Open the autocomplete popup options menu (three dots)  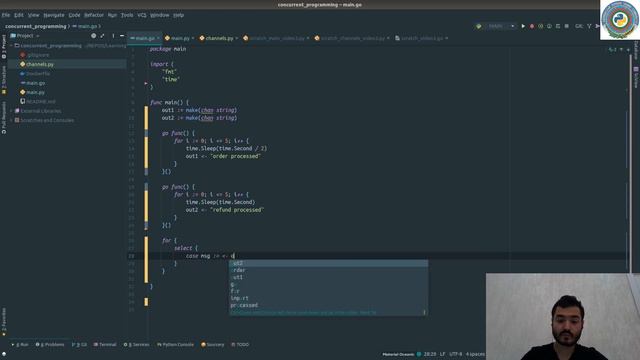pyautogui.click(x=424, y=313)
